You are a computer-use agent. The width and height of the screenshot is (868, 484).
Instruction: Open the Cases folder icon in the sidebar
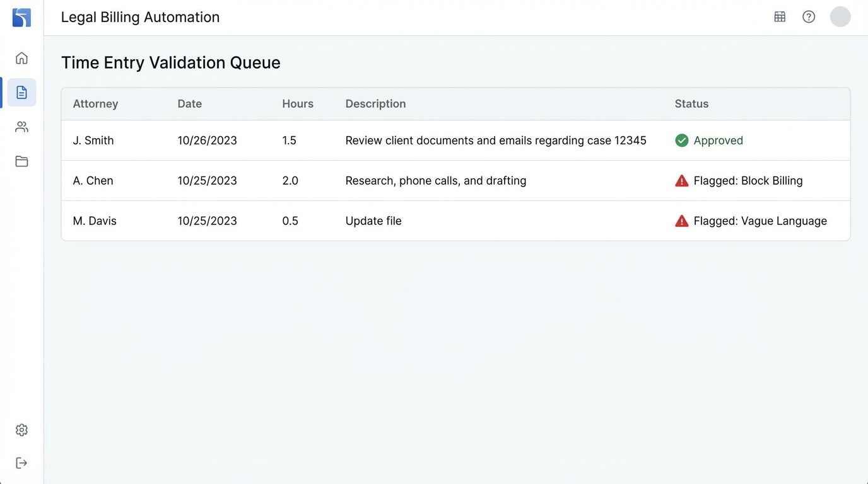tap(21, 161)
